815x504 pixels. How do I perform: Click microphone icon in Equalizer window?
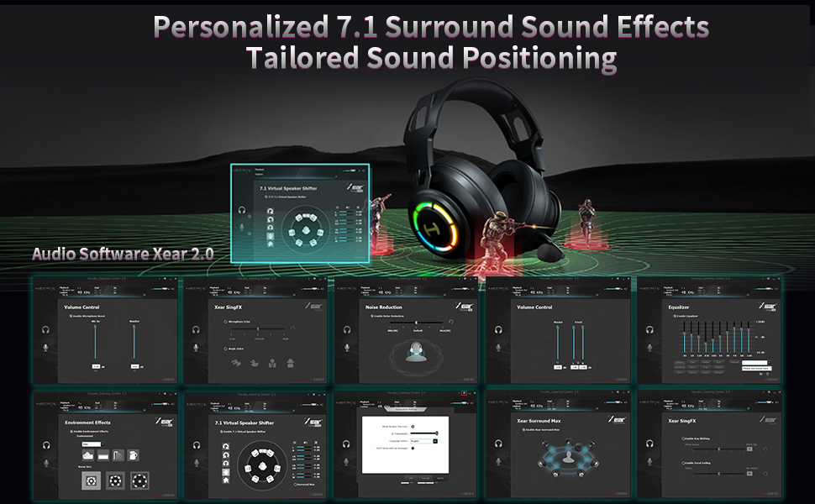click(x=649, y=347)
